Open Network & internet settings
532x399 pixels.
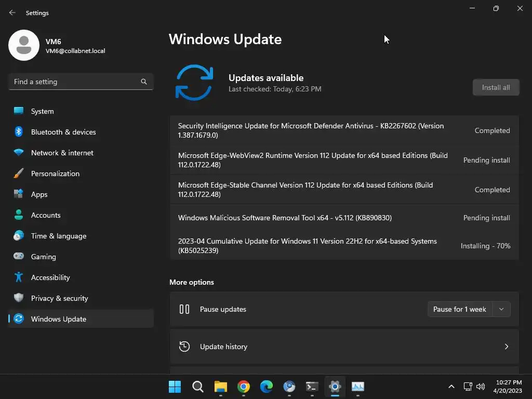pyautogui.click(x=81, y=152)
